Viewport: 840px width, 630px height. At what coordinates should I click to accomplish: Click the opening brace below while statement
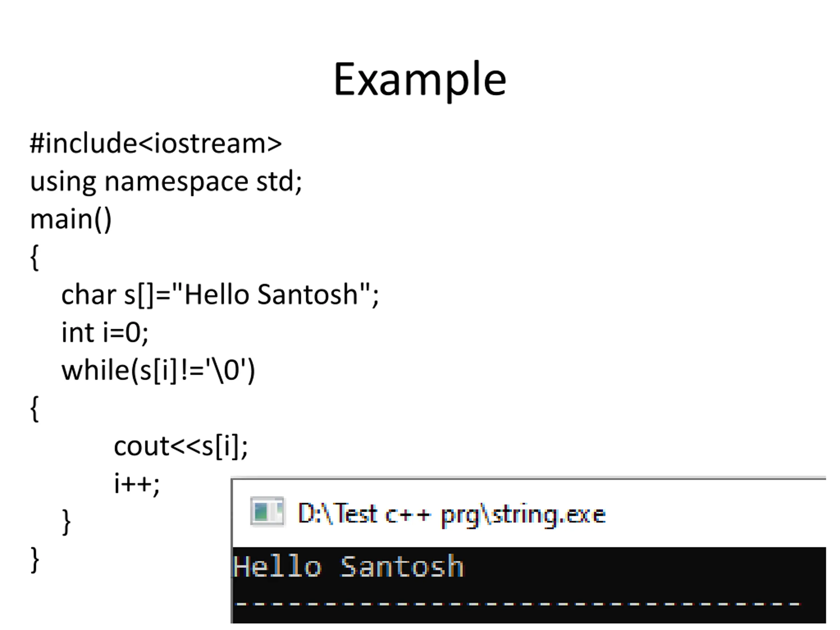[34, 409]
